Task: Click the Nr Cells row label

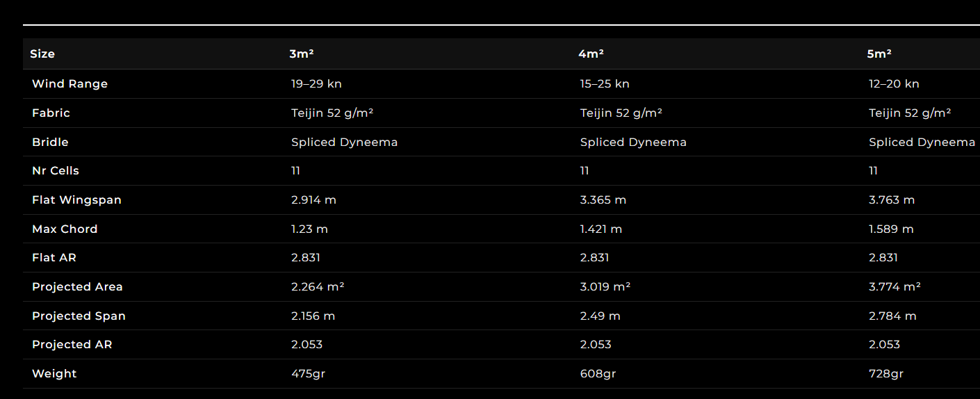Action: 56,171
